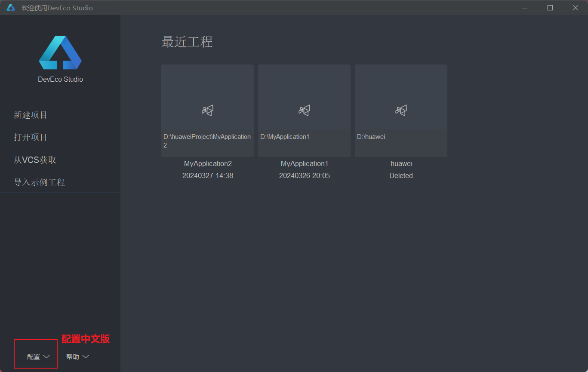Screen dimensions: 588x372
Task: Open the MyApplication1 project card
Action: pyautogui.click(x=304, y=111)
